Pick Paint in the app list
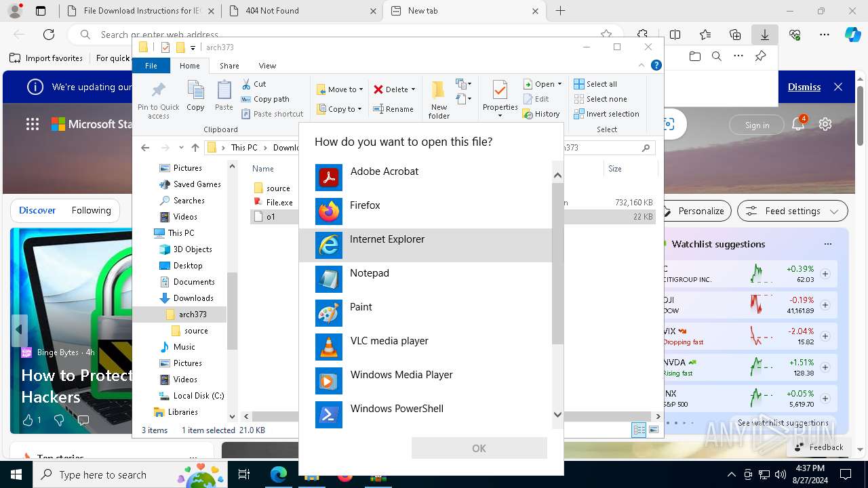 426,313
